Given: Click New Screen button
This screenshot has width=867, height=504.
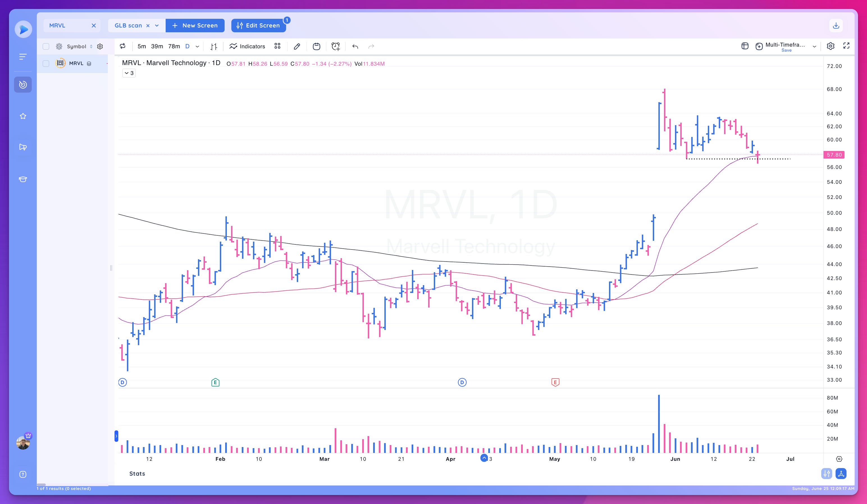Looking at the screenshot, I should coord(195,26).
